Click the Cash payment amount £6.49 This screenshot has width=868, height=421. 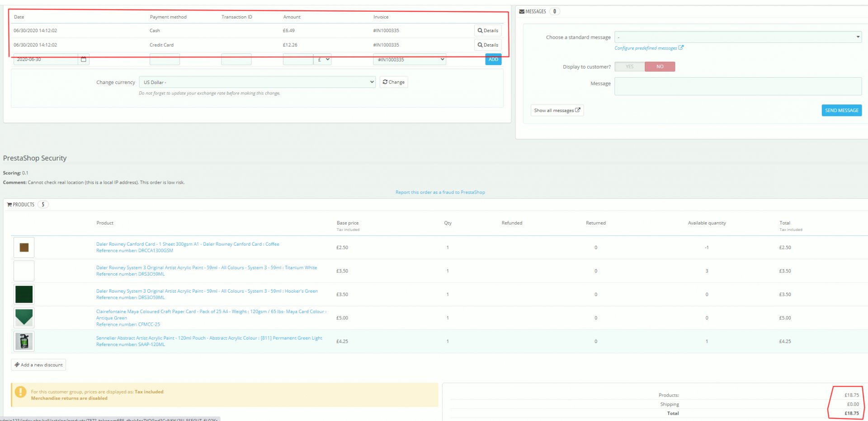(x=289, y=31)
